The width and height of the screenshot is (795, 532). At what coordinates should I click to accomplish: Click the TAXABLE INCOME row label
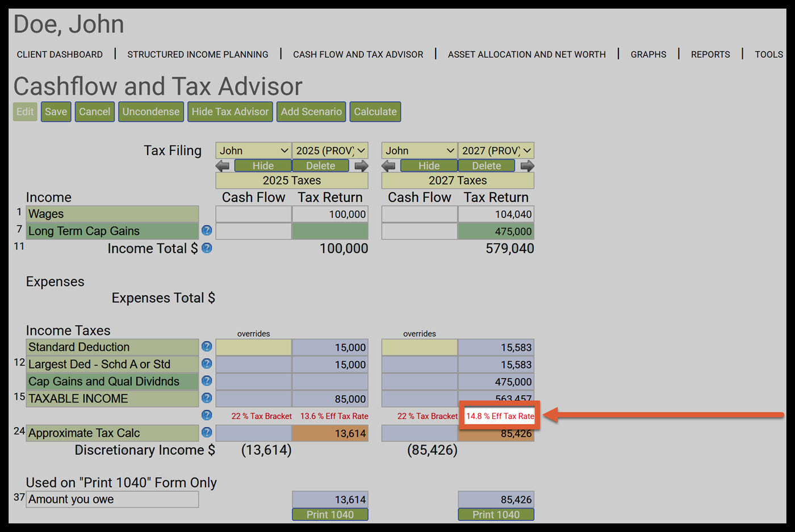[112, 399]
